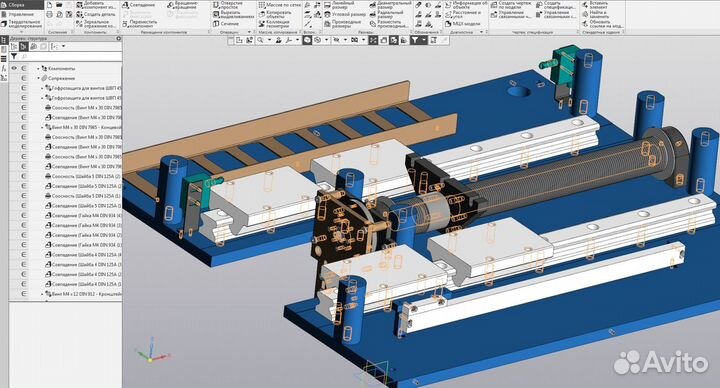Screen dimensions: 720x388
Task: Open the Диагностика group dropdown arrow
Action: coord(481,32)
